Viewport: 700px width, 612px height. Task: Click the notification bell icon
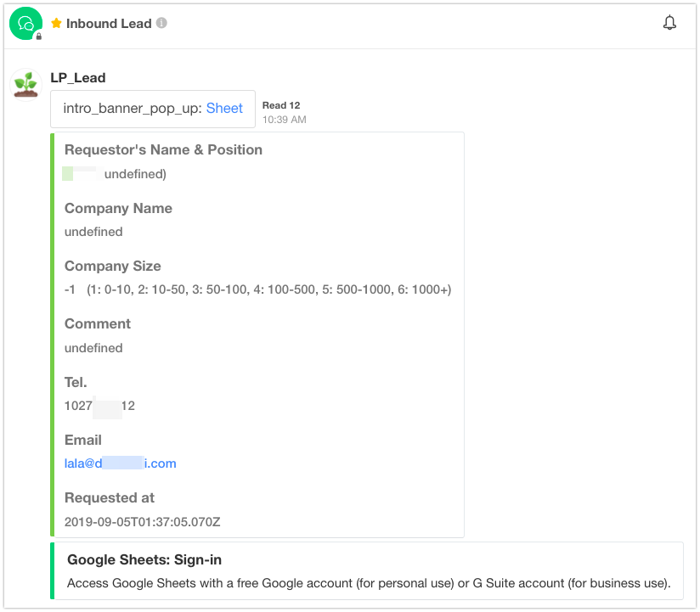click(669, 23)
